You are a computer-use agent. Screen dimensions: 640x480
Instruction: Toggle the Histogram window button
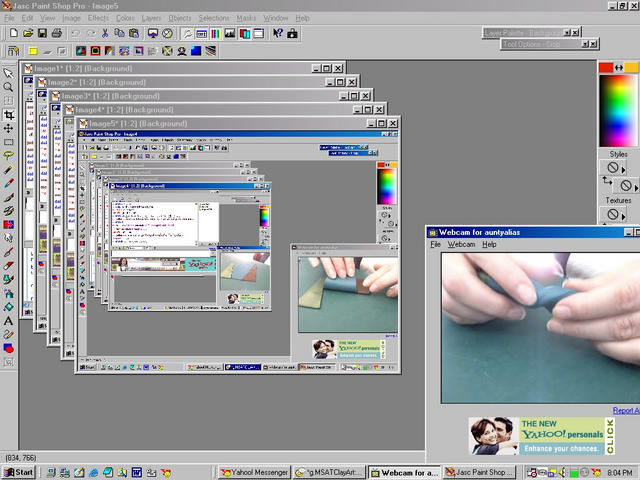[230, 33]
